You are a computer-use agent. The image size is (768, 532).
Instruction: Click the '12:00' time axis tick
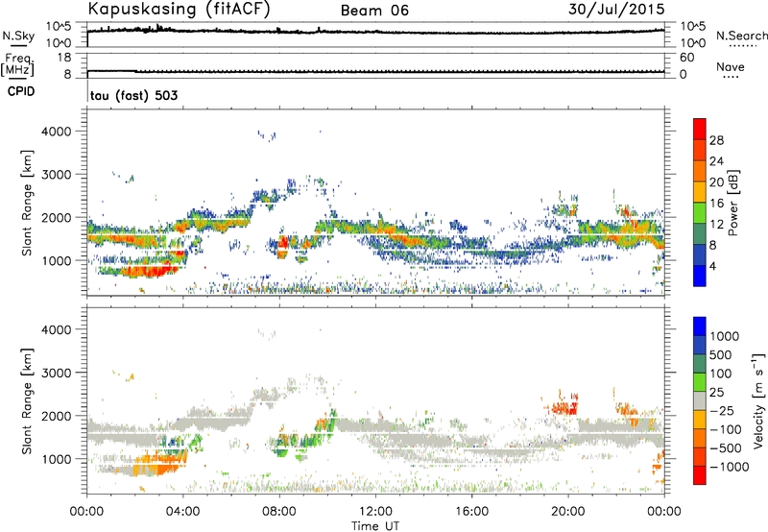click(375, 512)
